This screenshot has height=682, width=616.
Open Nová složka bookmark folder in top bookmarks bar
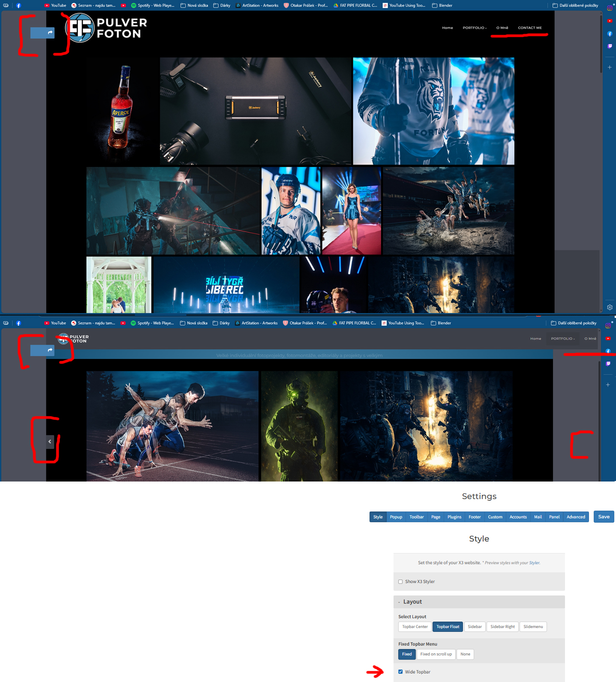click(194, 6)
